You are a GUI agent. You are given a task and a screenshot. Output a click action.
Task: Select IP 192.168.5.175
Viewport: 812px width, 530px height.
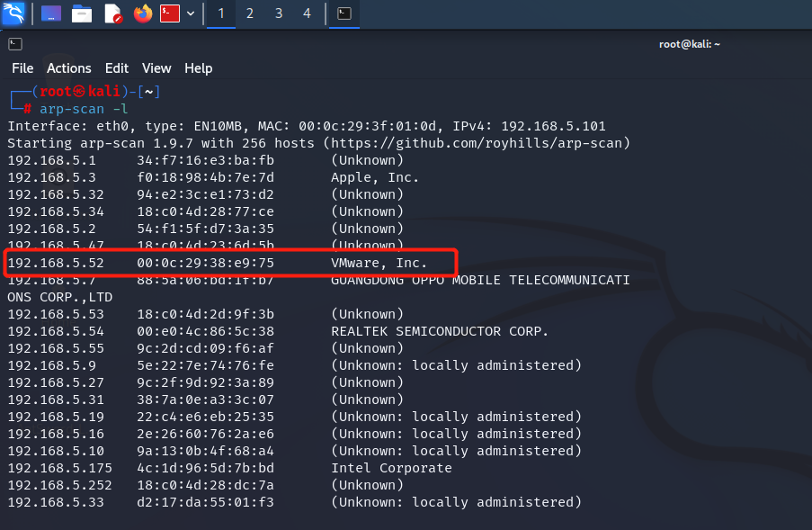point(59,468)
